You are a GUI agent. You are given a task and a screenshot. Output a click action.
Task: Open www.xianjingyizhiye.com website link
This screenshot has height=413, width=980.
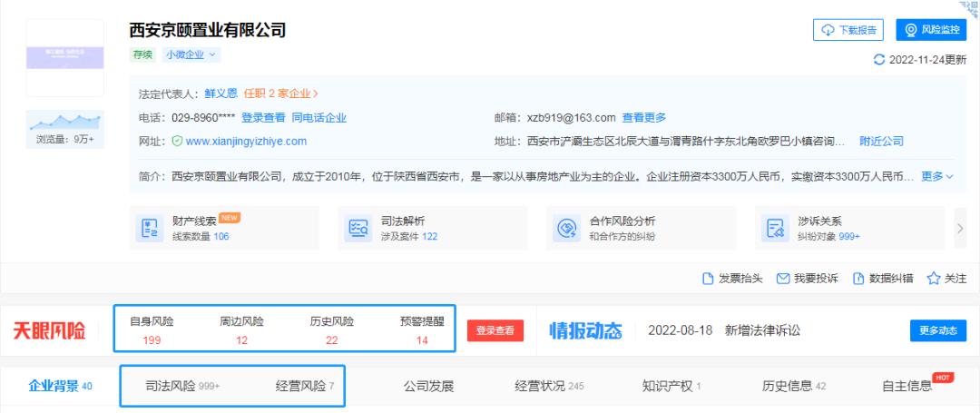[246, 142]
